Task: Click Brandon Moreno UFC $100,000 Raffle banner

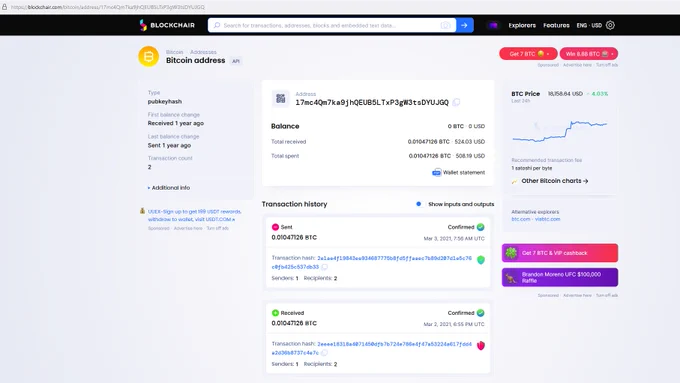Action: coord(560,277)
